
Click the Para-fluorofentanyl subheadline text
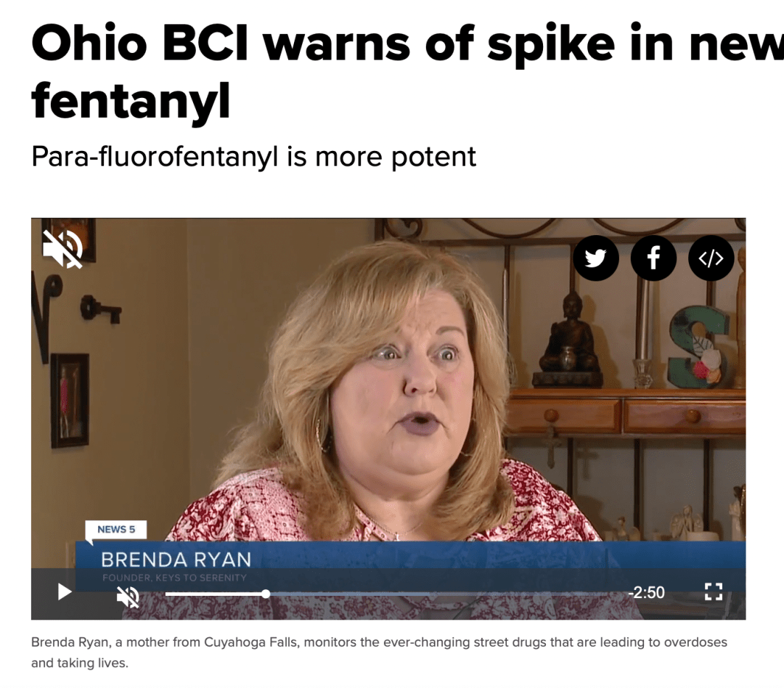[253, 157]
